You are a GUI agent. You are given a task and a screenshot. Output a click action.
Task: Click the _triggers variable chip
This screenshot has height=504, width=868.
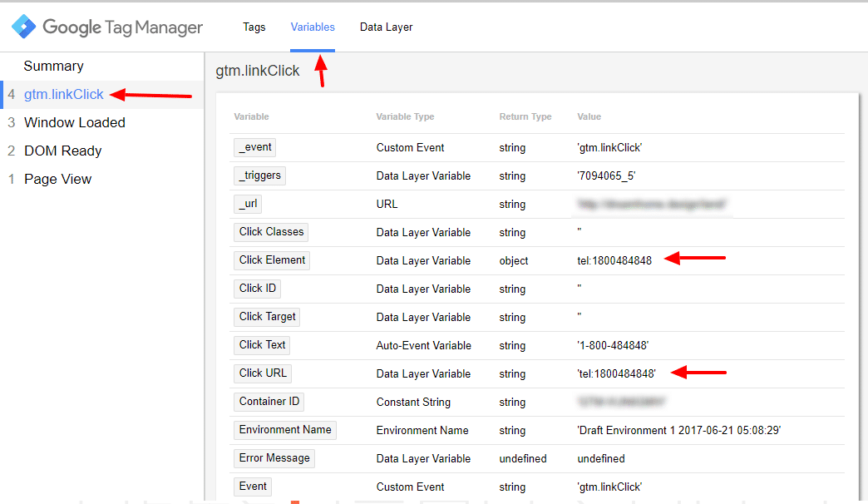click(260, 175)
